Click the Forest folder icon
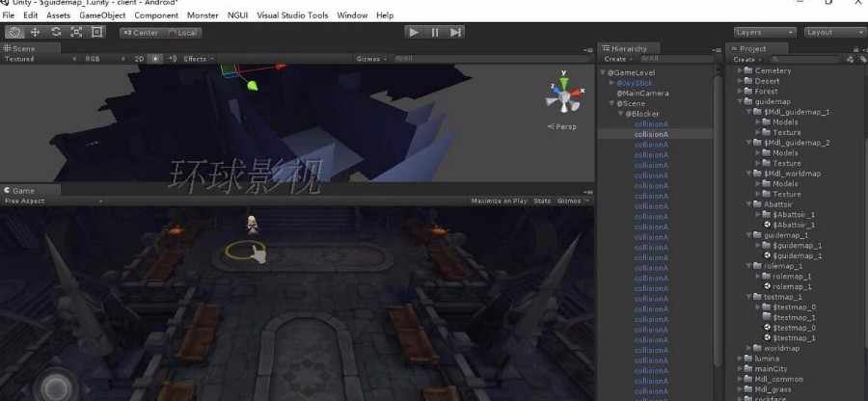Viewport: 868px width, 401px height. (x=748, y=92)
